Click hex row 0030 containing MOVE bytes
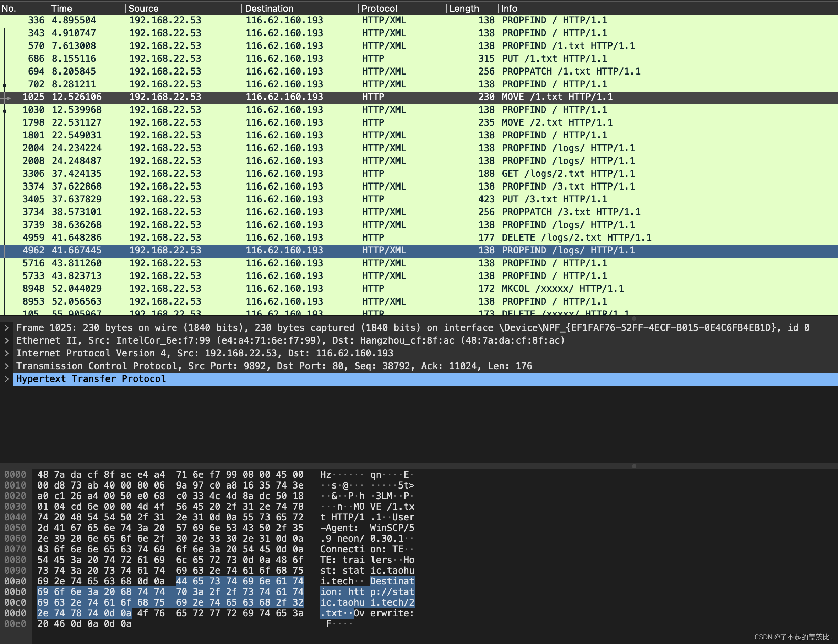Image resolution: width=838 pixels, height=644 pixels. 170,506
